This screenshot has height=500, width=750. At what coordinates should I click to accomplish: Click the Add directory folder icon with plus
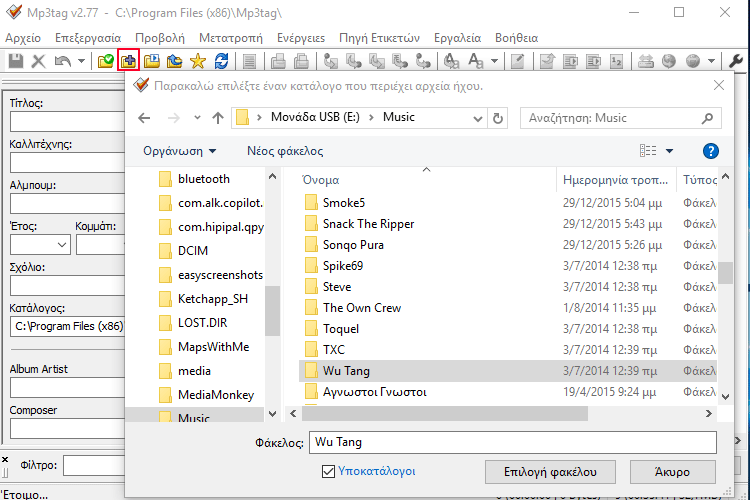[128, 61]
